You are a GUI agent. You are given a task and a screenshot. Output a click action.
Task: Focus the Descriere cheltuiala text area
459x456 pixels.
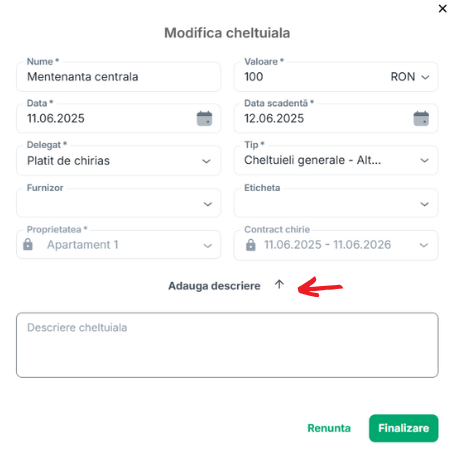(x=227, y=345)
